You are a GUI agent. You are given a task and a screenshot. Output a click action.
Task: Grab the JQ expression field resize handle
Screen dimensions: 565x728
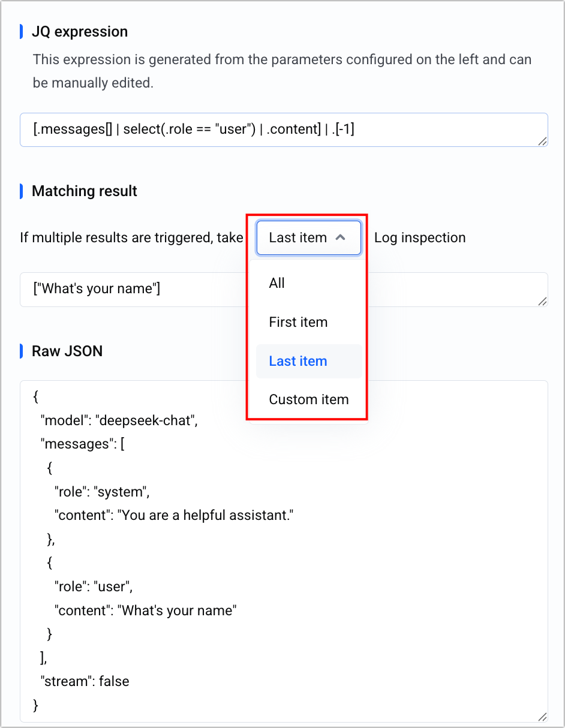click(x=542, y=142)
